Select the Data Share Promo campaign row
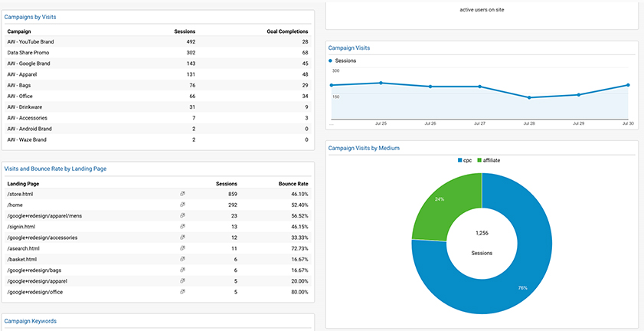 click(159, 53)
